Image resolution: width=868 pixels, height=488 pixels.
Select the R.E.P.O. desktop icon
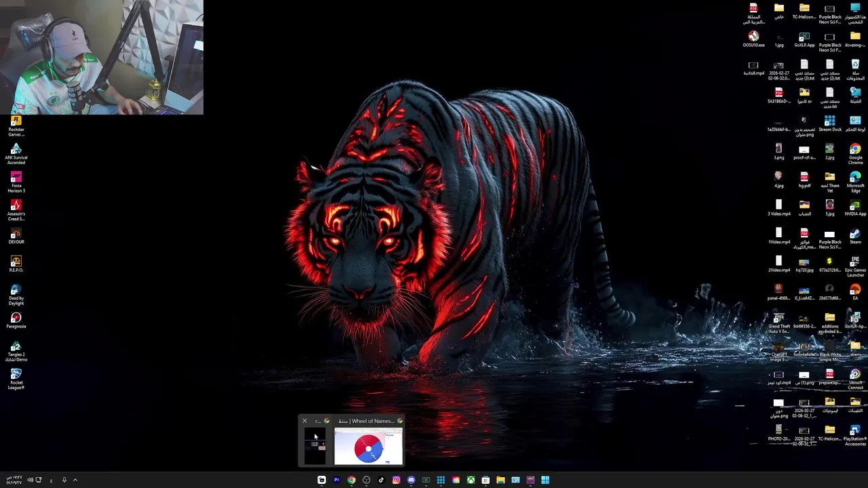[16, 264]
